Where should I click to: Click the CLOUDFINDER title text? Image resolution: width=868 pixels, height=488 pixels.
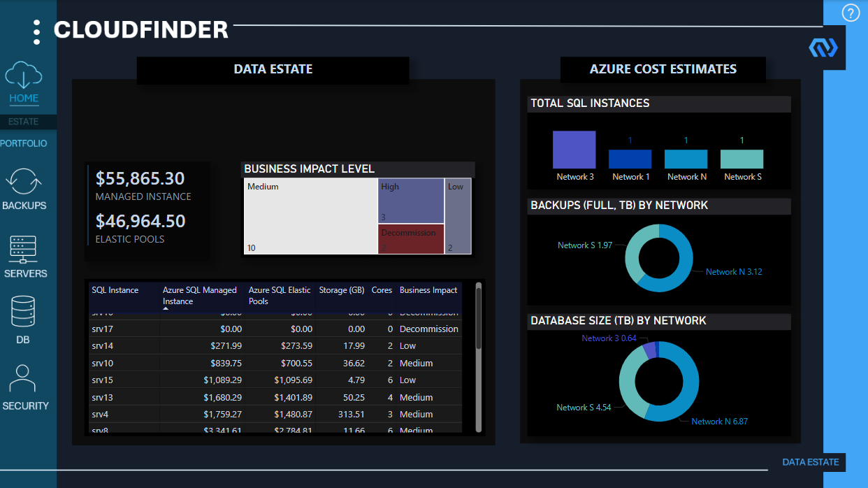tap(141, 30)
